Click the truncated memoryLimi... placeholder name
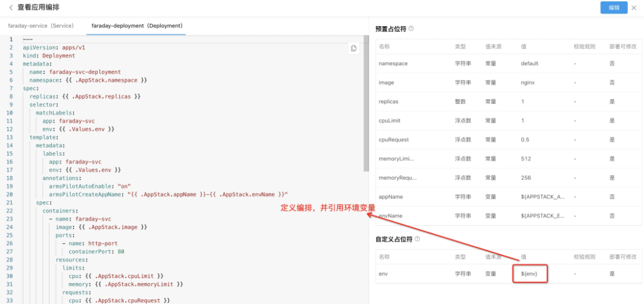644x304 pixels. (396, 159)
